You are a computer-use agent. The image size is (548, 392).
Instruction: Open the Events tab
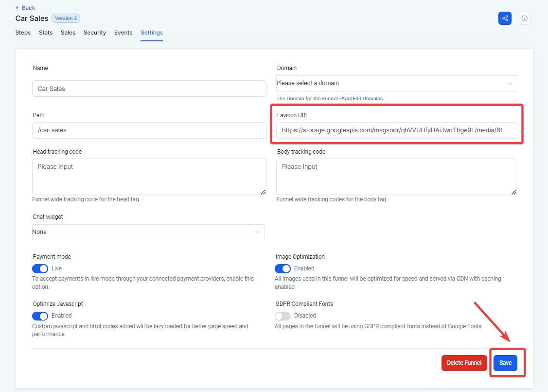click(124, 33)
